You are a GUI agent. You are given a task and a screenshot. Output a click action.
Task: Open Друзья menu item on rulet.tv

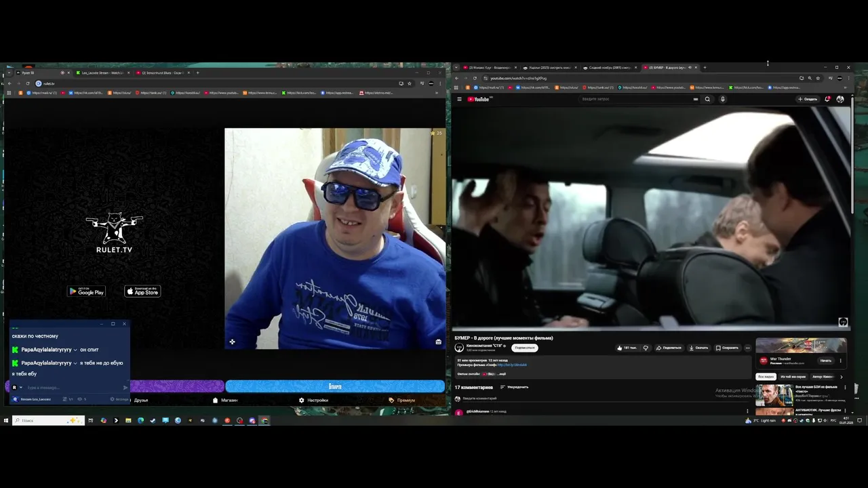tap(141, 400)
